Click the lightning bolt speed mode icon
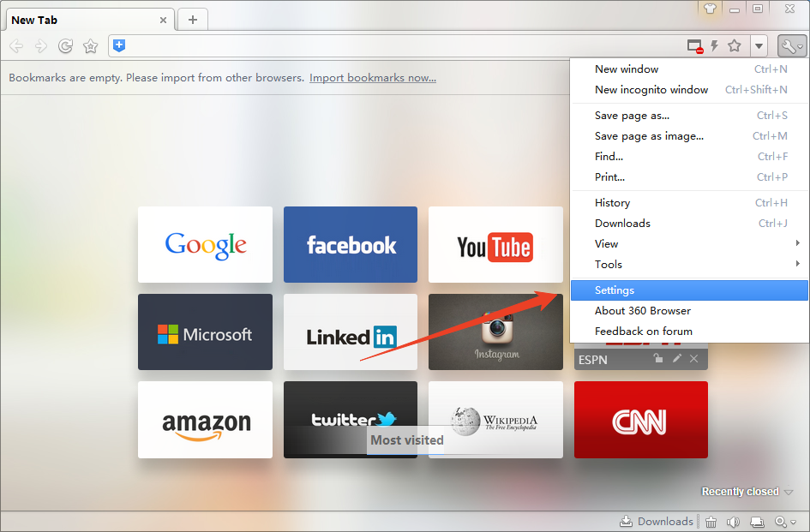The width and height of the screenshot is (810, 532). click(715, 46)
